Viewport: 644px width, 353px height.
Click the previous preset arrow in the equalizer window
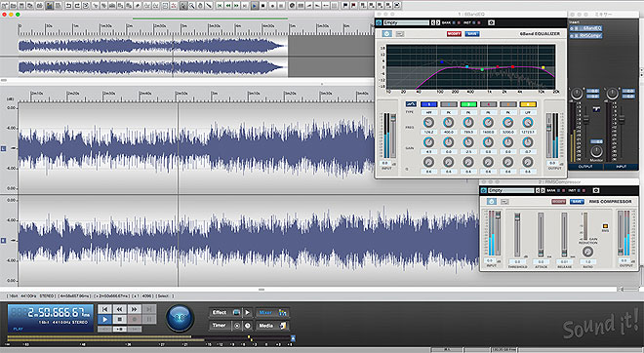pos(432,22)
